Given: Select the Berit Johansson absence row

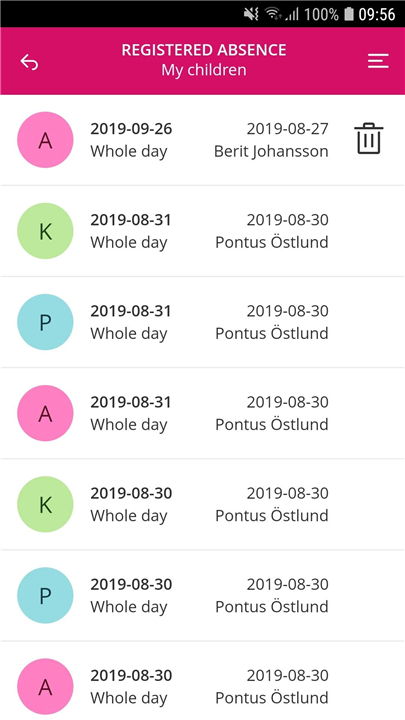Looking at the screenshot, I should pos(202,140).
